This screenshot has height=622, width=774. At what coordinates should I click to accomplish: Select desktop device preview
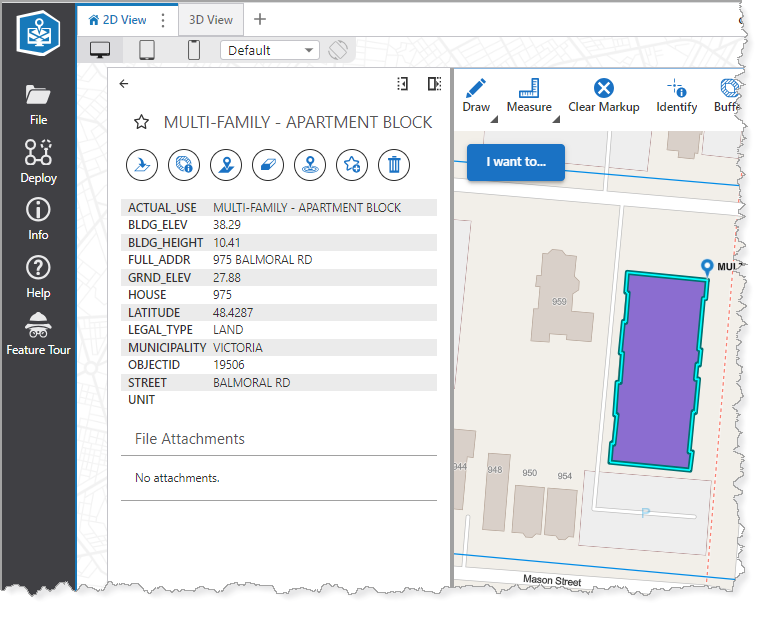coord(100,50)
